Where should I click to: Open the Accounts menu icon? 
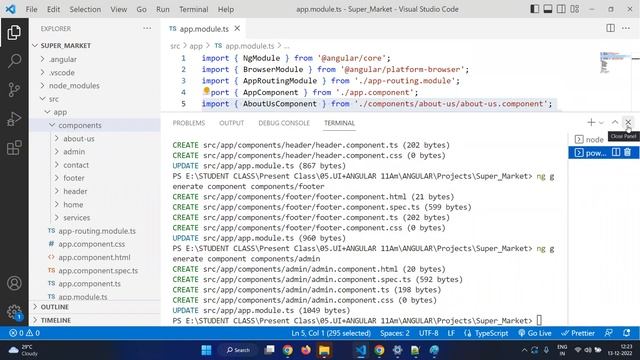(14, 283)
